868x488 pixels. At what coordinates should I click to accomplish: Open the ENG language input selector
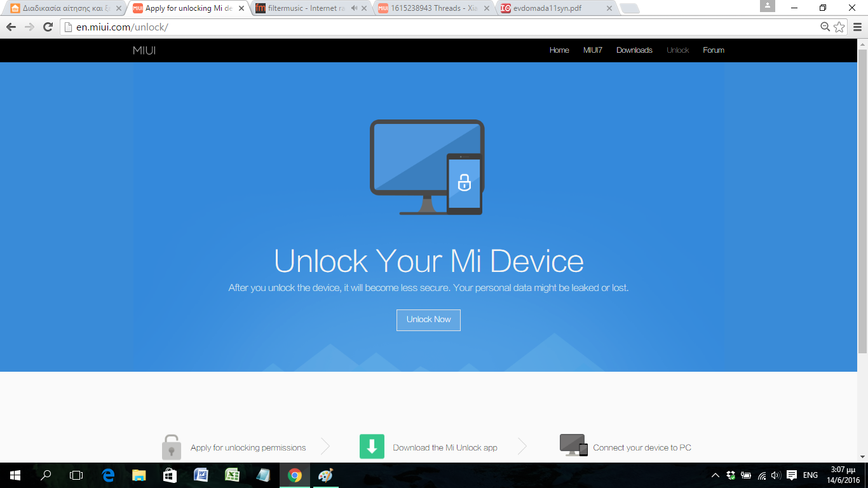click(810, 475)
